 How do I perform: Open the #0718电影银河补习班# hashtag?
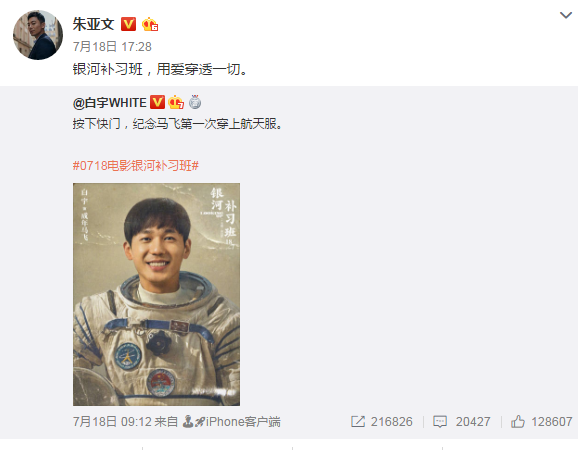[136, 166]
